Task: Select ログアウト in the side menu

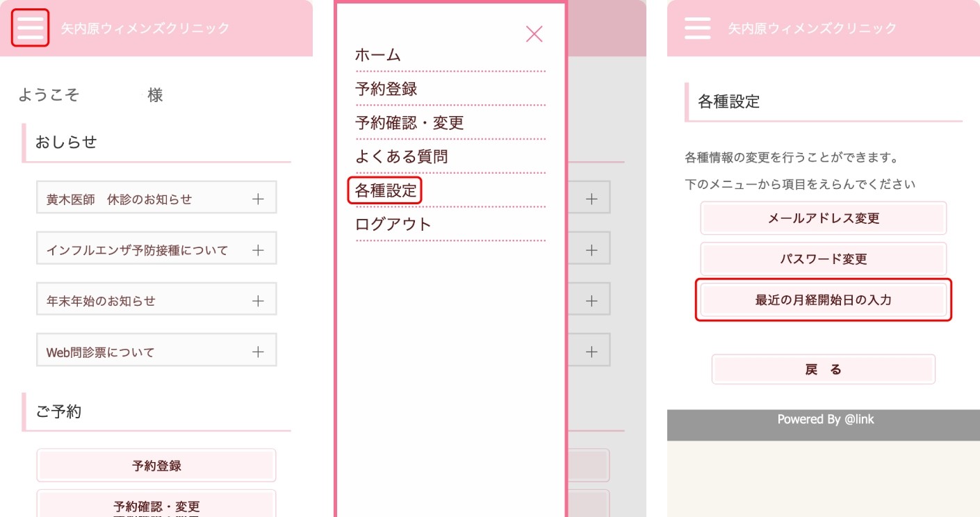Action: coord(393,224)
